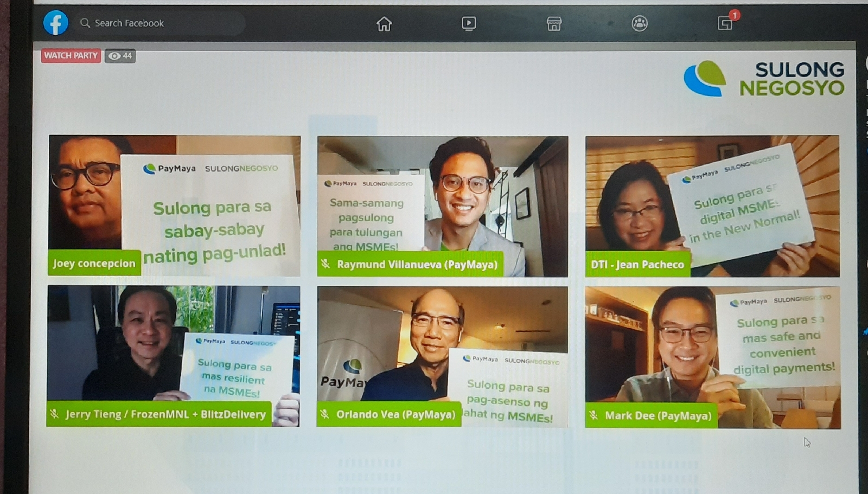Click the Search Facebook field

click(x=159, y=23)
